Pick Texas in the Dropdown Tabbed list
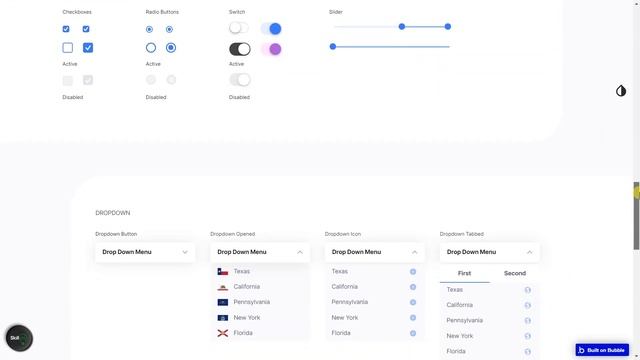Screen dimensions: 640x360 (454, 290)
